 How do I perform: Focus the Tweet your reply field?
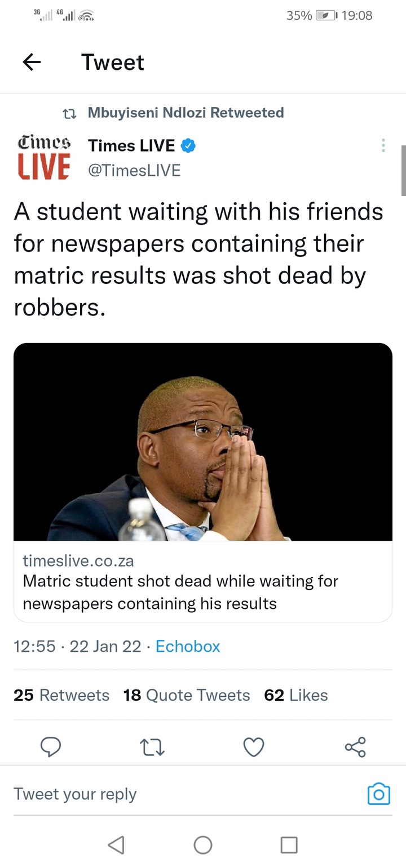click(x=186, y=794)
